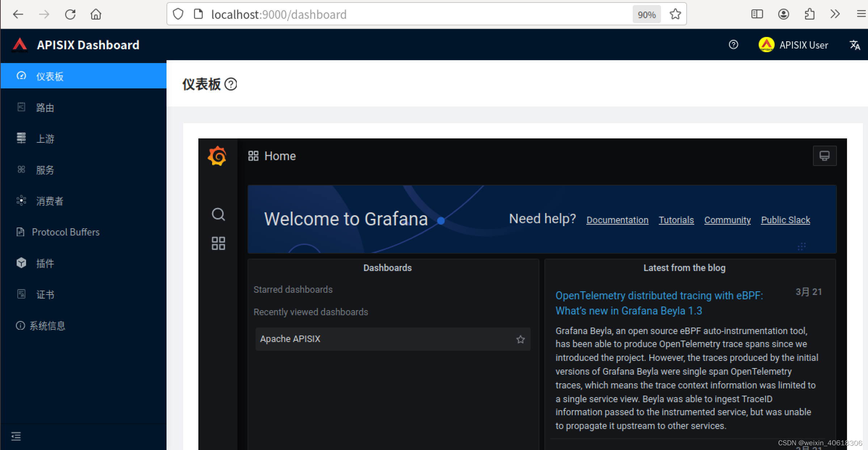Select 路由 in the sidebar menu

point(45,108)
